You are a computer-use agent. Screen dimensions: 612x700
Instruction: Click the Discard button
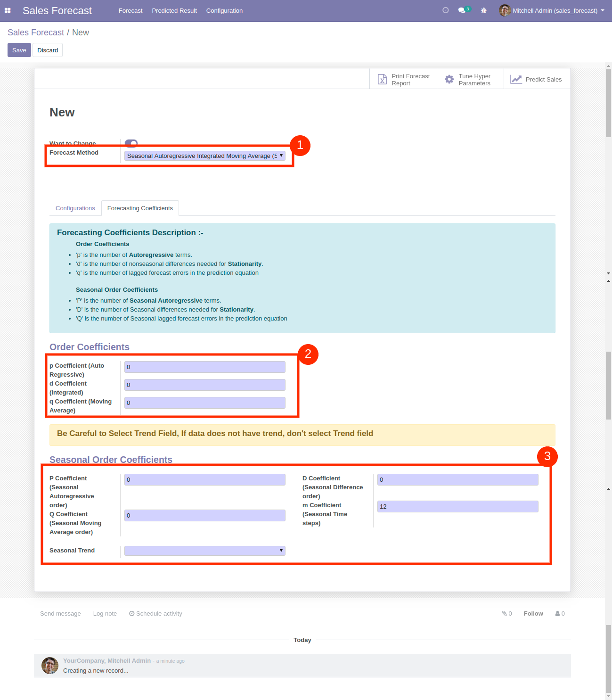coord(48,50)
